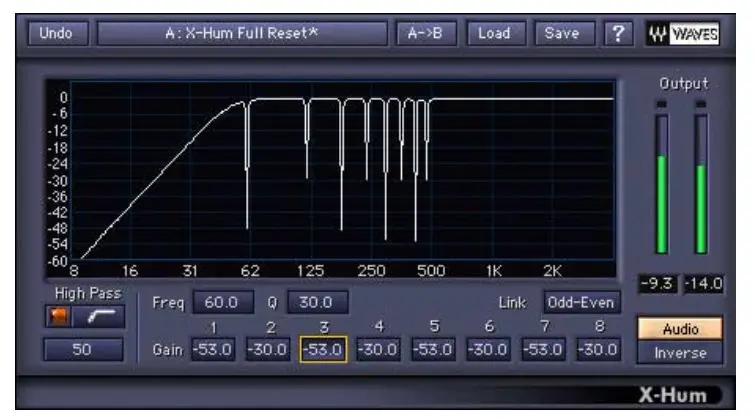Click the -30 label on gain axis

pos(58,181)
